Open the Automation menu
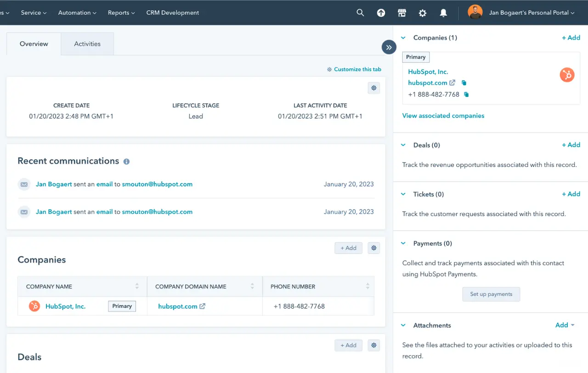The width and height of the screenshot is (588, 373). (77, 13)
